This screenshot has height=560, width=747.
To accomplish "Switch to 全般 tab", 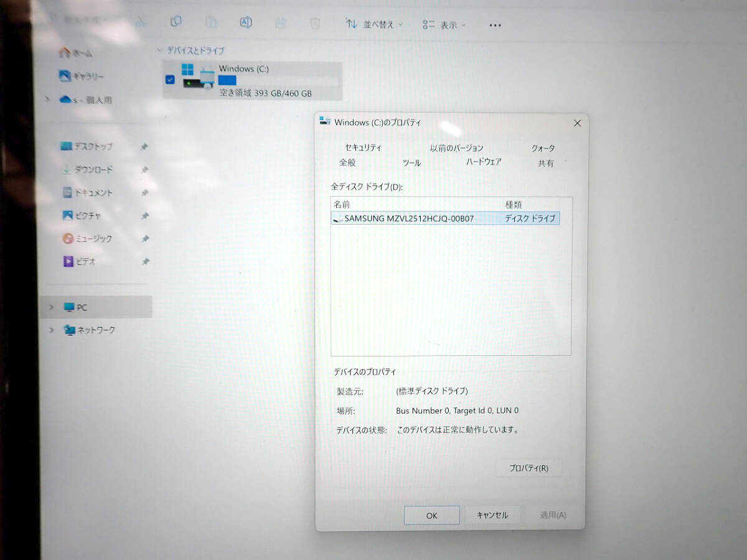I will [x=347, y=162].
